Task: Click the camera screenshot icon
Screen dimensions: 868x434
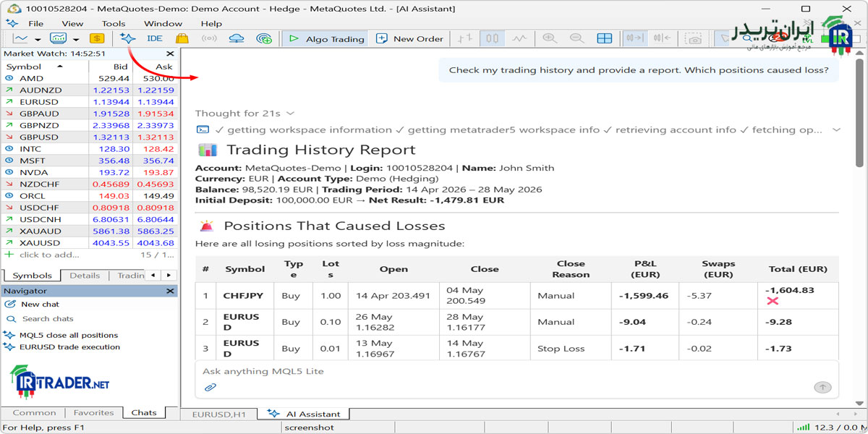Action: click(694, 38)
